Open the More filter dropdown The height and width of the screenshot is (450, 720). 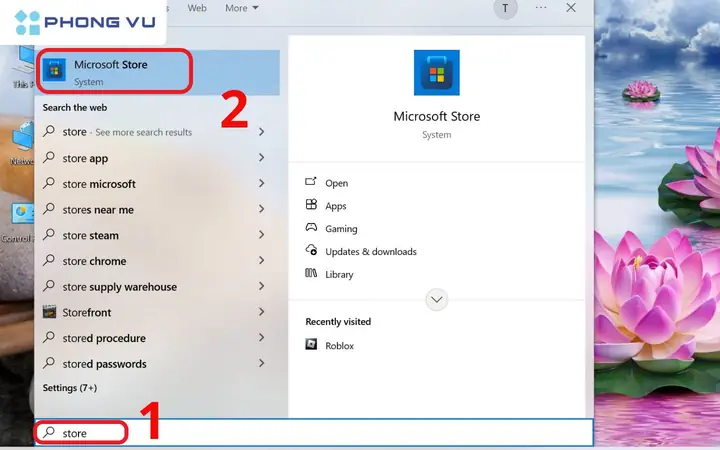[242, 8]
